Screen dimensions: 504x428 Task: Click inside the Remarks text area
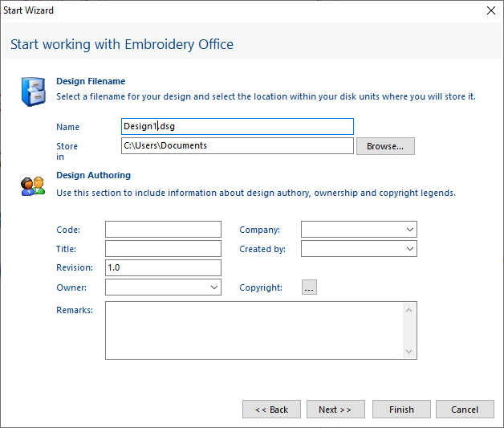tap(253, 330)
